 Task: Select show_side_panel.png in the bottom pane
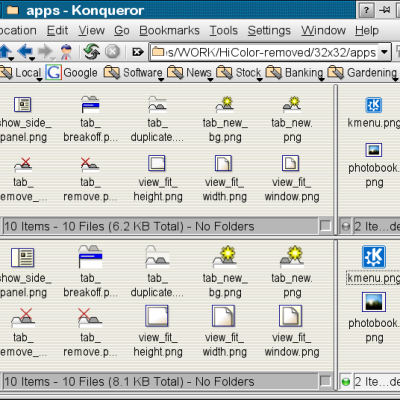[x=22, y=257]
